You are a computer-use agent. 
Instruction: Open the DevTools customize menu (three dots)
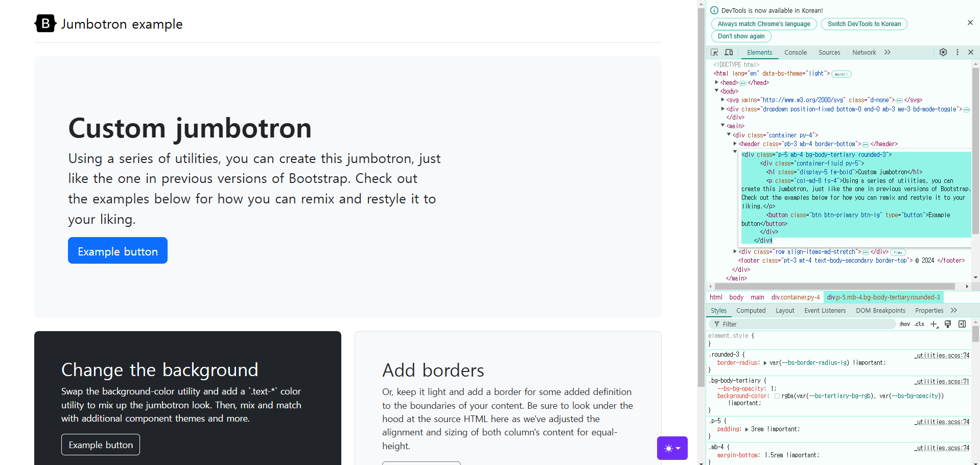(958, 52)
